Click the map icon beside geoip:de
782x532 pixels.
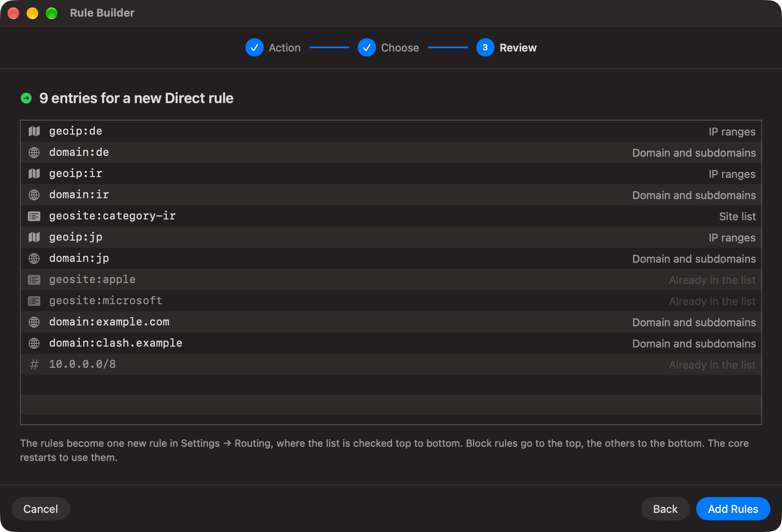click(34, 131)
